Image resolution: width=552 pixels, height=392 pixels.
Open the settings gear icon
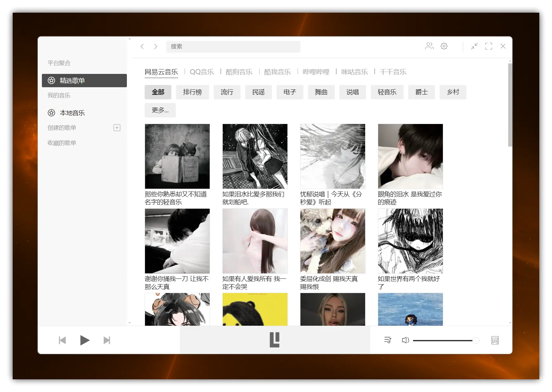click(x=444, y=46)
